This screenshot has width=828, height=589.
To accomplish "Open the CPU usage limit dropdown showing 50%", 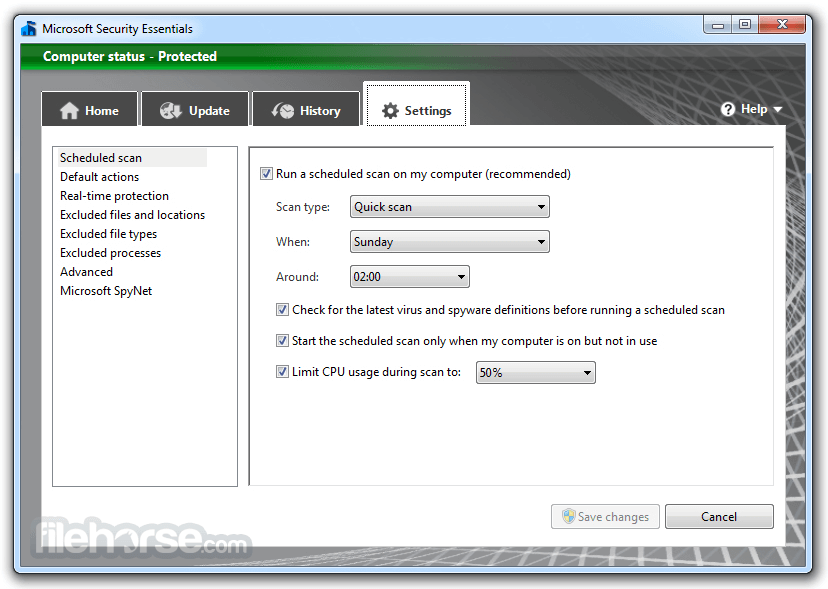I will pyautogui.click(x=535, y=372).
